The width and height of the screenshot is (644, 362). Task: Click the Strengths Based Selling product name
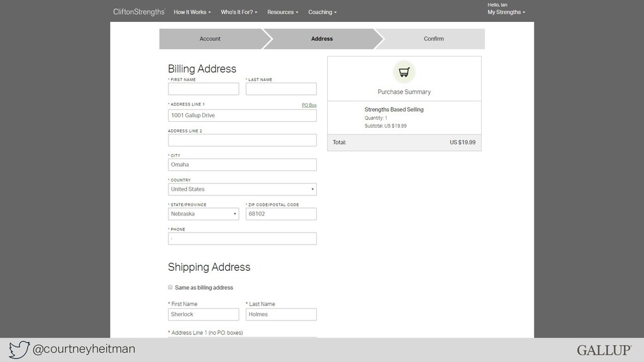tap(394, 109)
